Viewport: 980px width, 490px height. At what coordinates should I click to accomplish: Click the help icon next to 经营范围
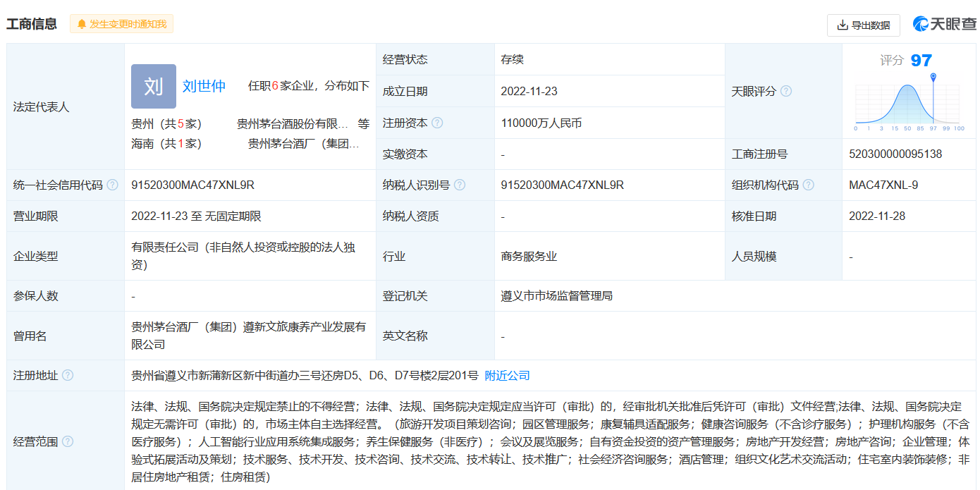68,441
